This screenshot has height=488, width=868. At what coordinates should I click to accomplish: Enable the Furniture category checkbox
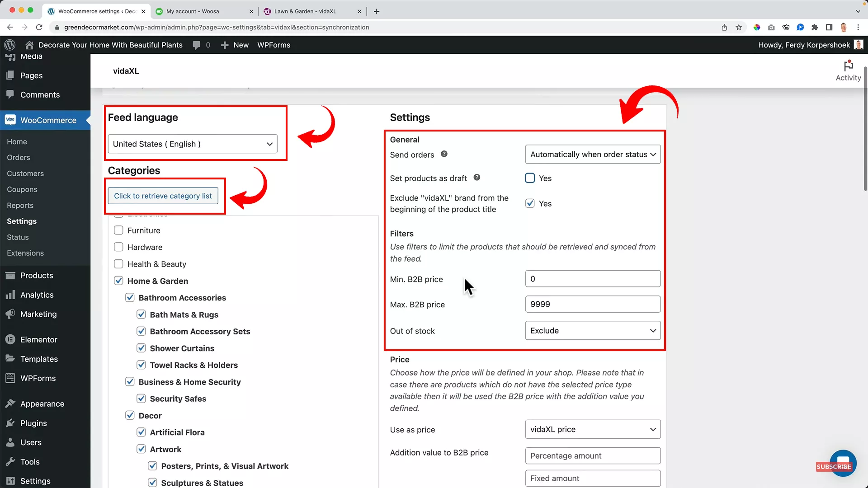point(118,230)
